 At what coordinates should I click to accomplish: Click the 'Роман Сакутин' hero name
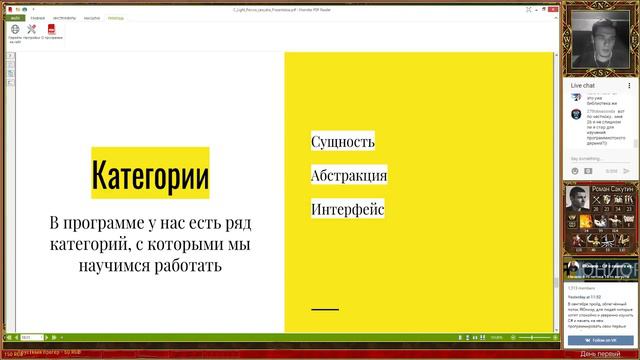coord(612,189)
